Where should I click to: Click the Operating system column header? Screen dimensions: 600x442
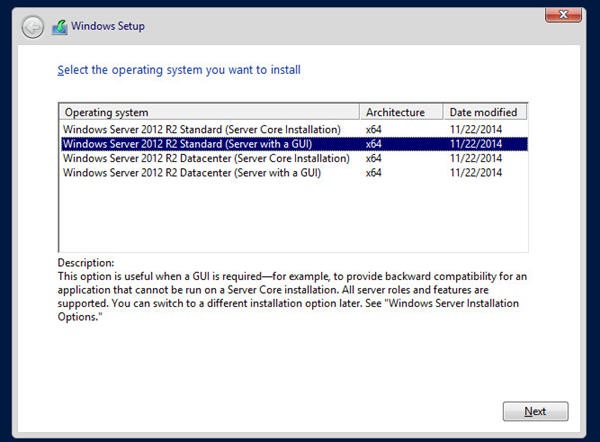pos(209,112)
